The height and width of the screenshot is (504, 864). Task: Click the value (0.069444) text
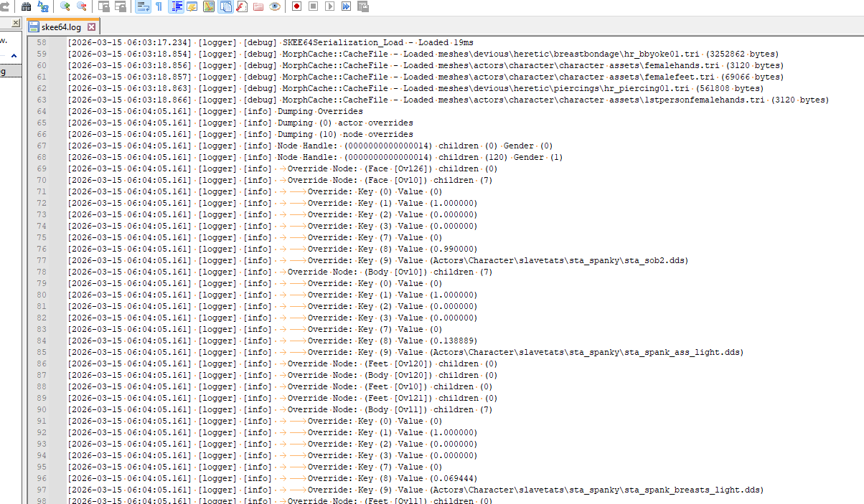[x=453, y=478]
